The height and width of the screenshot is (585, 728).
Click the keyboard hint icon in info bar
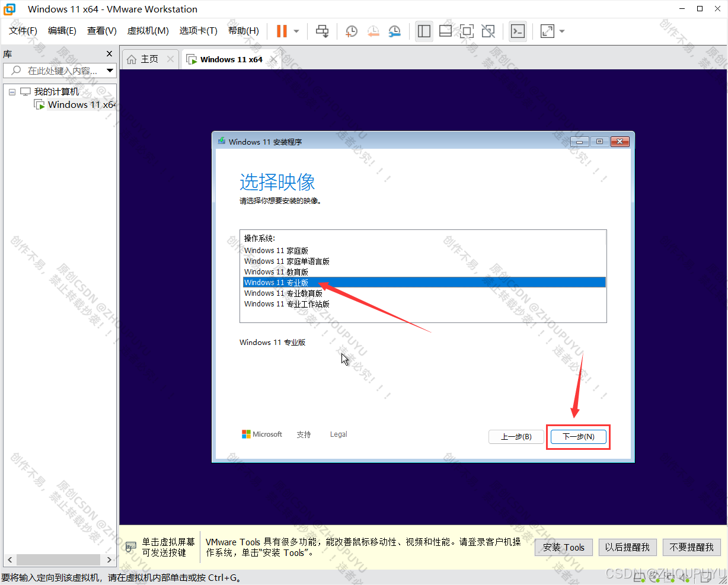[x=131, y=546]
